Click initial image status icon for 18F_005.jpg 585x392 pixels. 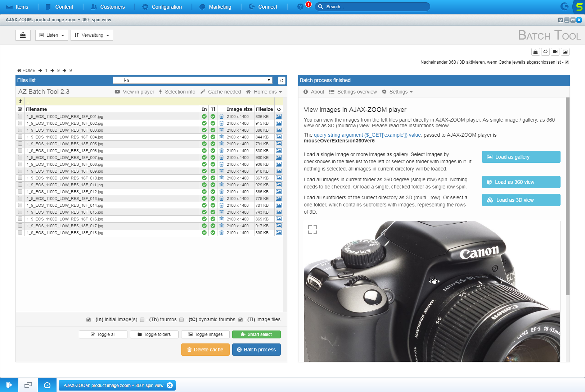click(x=204, y=144)
